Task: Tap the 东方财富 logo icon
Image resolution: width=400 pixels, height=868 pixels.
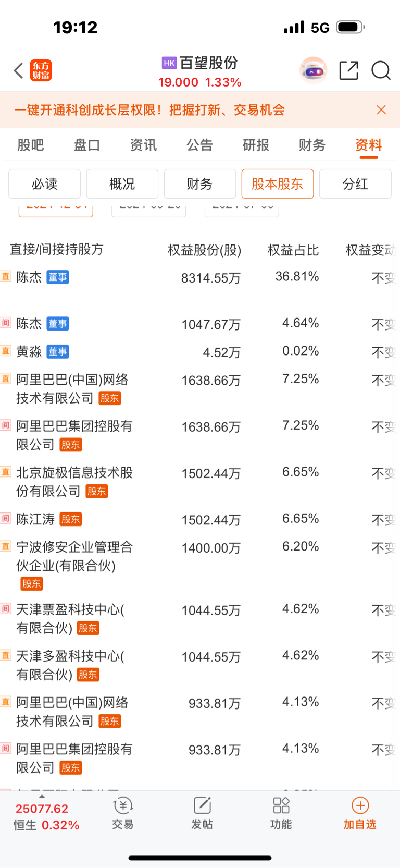Action: click(41, 70)
